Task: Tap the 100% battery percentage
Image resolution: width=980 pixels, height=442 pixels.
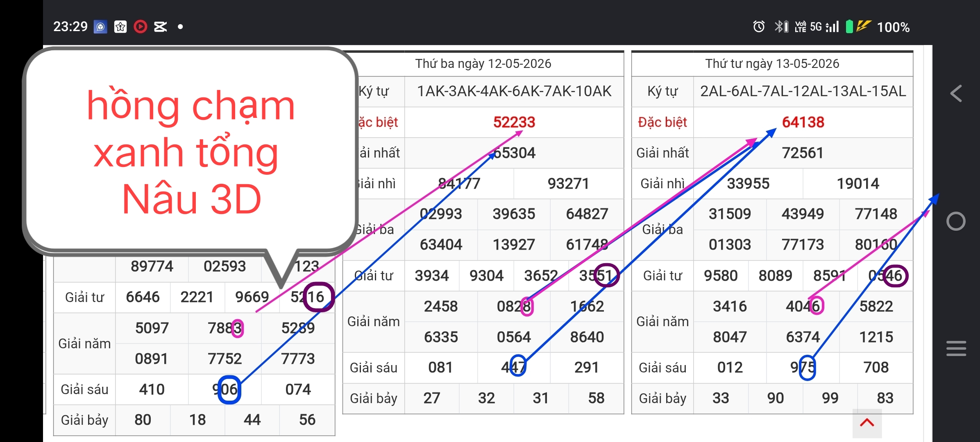Action: pos(893,27)
